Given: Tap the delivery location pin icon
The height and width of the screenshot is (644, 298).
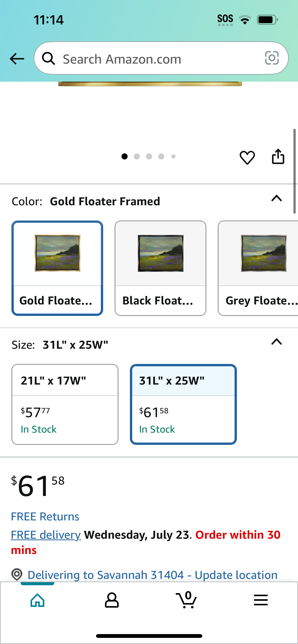Looking at the screenshot, I should [17, 575].
